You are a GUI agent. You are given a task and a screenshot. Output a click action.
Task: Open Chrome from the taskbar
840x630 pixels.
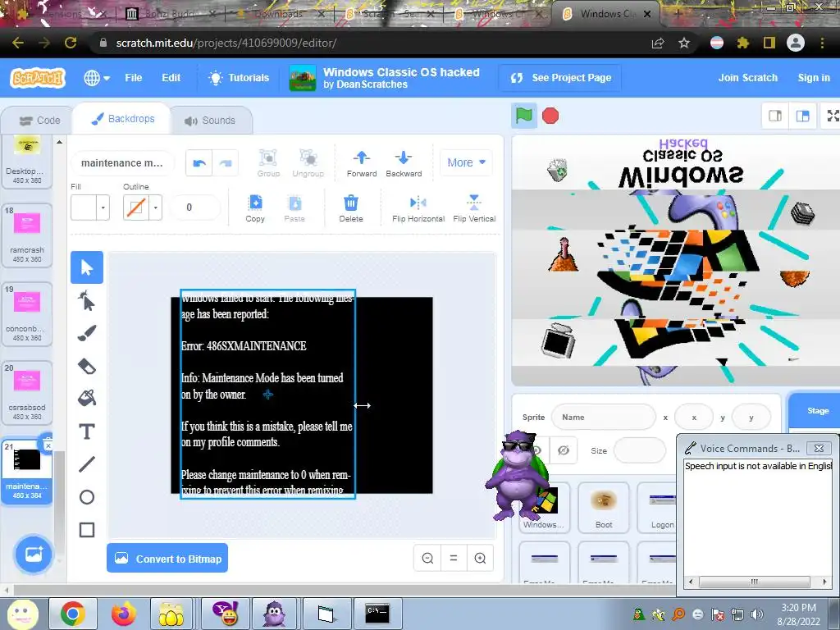pyautogui.click(x=72, y=614)
